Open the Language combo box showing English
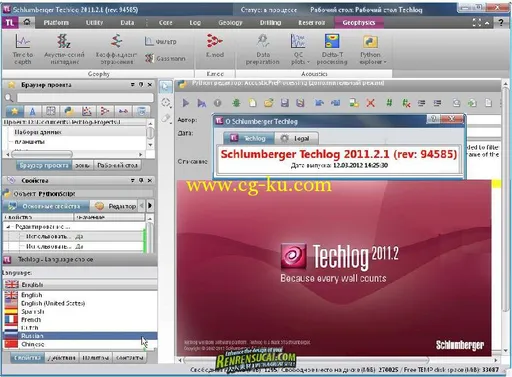The height and width of the screenshot is (377, 512). click(x=80, y=284)
